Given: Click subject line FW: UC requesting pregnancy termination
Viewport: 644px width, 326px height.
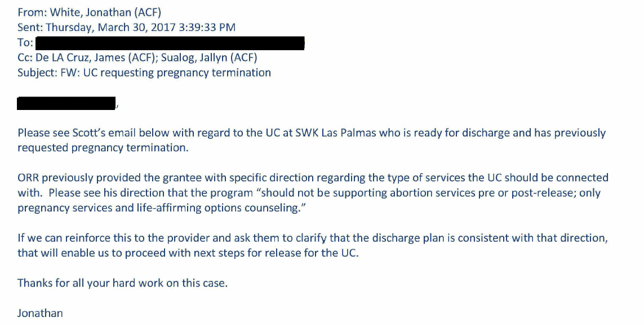Looking at the screenshot, I should [166, 73].
